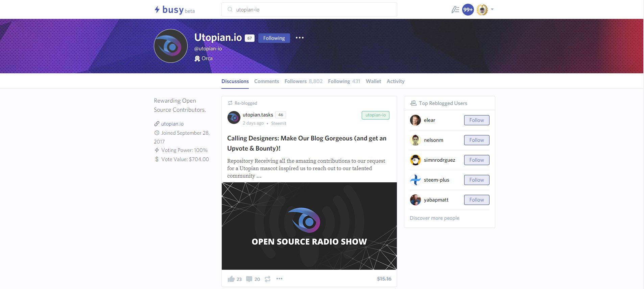Screen dimensions: 644x289
Task: Click the dollar icon by Vote Value
Action: pyautogui.click(x=157, y=159)
